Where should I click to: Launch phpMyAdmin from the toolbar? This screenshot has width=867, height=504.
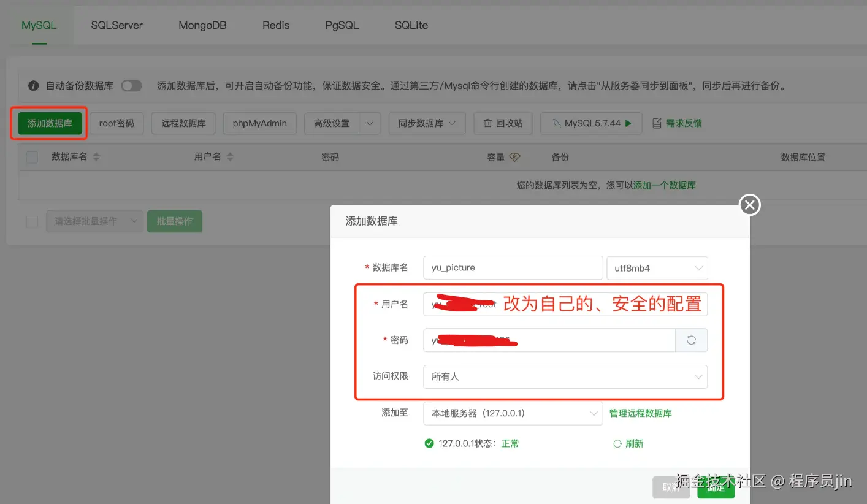260,123
